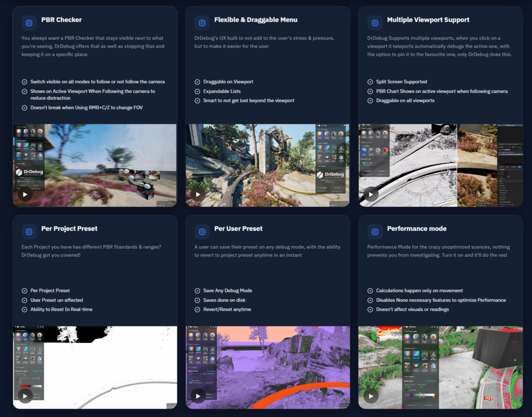Click 'Smart to not get lost beyond the viewport'

pyautogui.click(x=249, y=101)
